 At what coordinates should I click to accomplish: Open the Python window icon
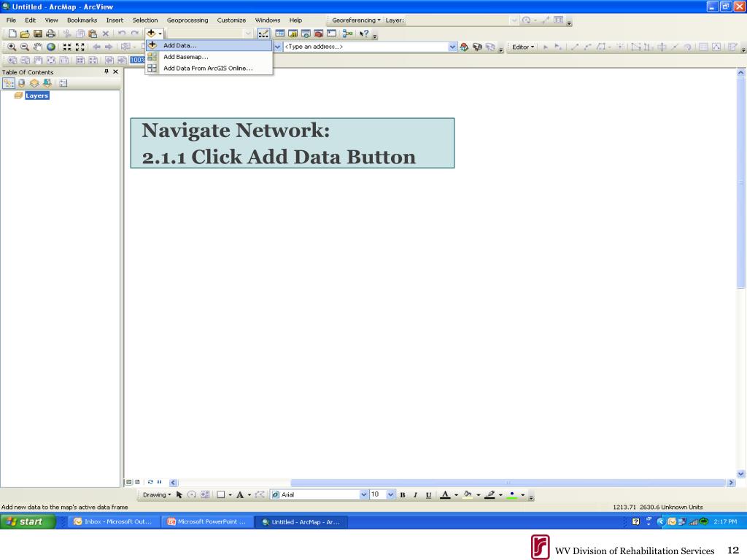(x=332, y=34)
